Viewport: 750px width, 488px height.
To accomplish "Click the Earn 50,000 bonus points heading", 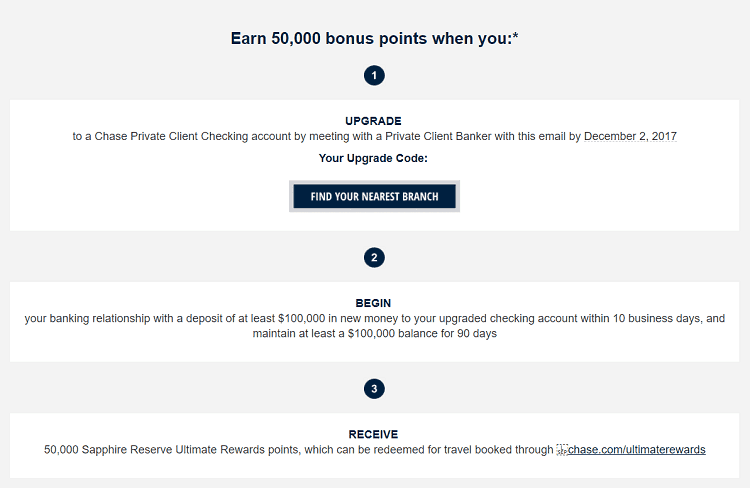I will tap(374, 38).
